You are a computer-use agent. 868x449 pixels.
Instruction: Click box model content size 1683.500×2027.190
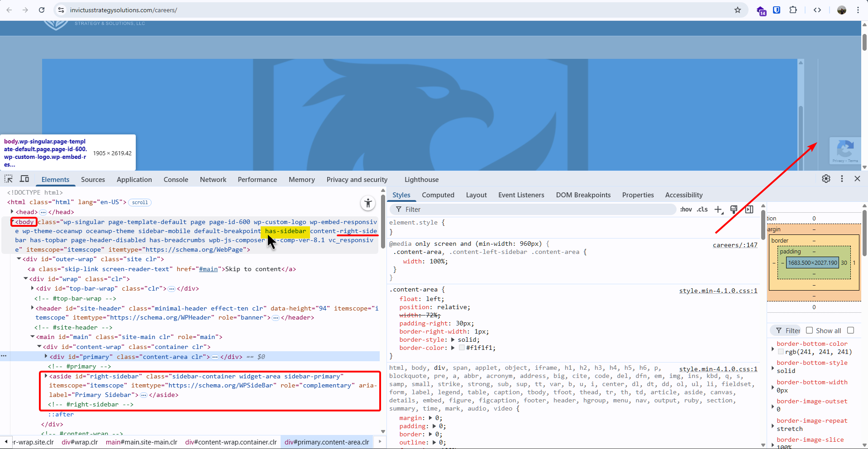pyautogui.click(x=813, y=263)
